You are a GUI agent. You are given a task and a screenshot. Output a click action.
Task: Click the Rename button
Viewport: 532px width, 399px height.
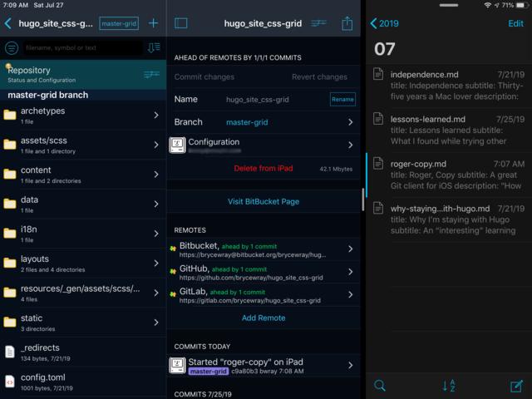342,100
